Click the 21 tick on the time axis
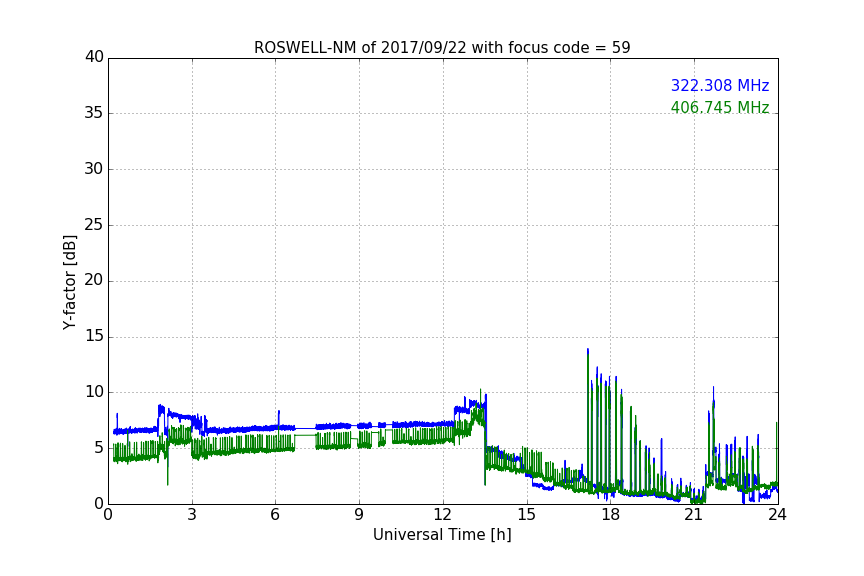The width and height of the screenshot is (864, 576). [694, 515]
